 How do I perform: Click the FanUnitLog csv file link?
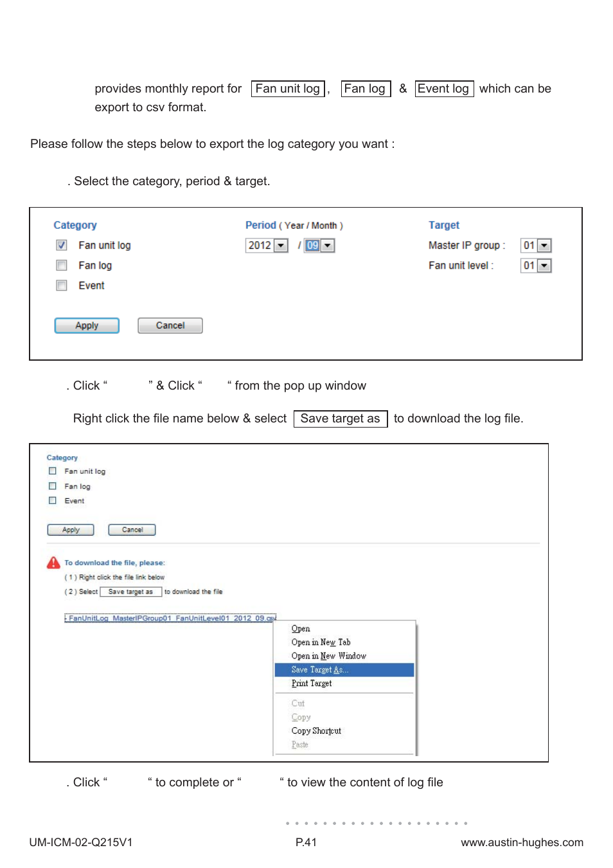click(x=170, y=618)
